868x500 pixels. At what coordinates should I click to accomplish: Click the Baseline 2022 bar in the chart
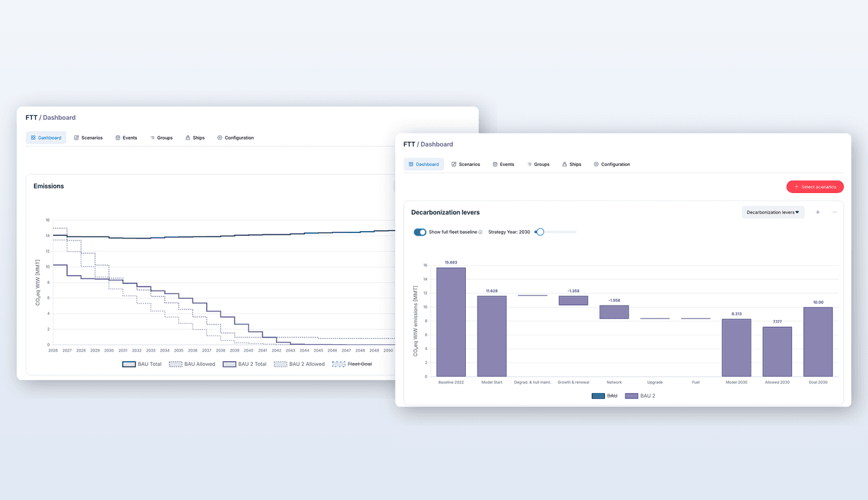(x=451, y=322)
